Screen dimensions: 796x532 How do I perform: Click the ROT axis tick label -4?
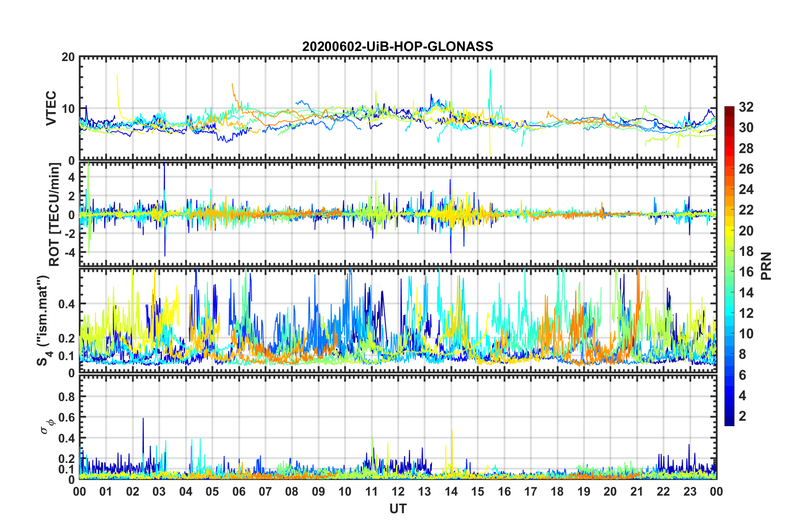68,252
